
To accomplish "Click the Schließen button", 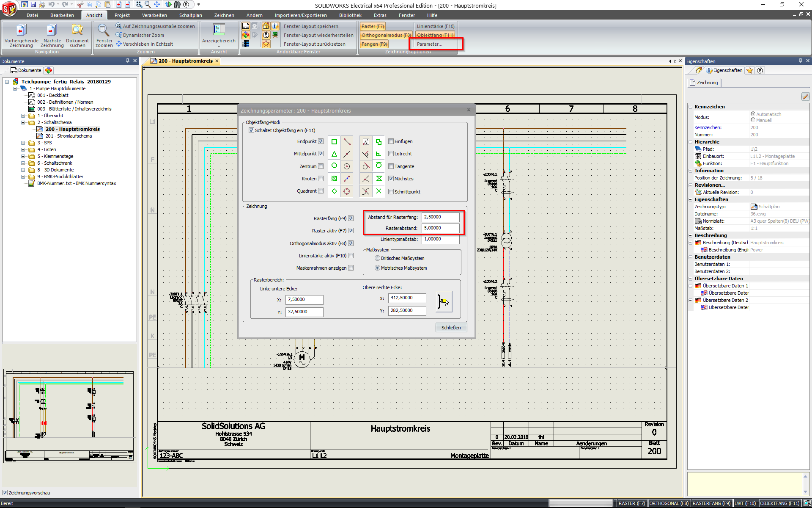I will (x=451, y=328).
